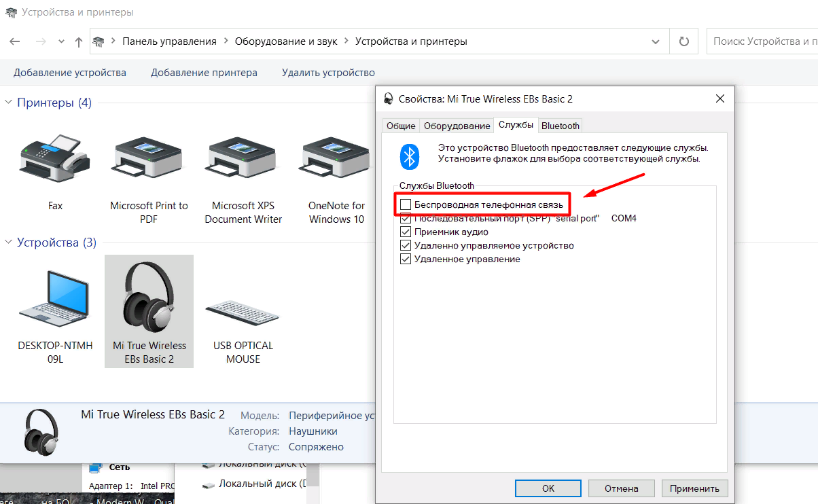
Task: Click the headphones icon in details pane
Action: click(41, 432)
